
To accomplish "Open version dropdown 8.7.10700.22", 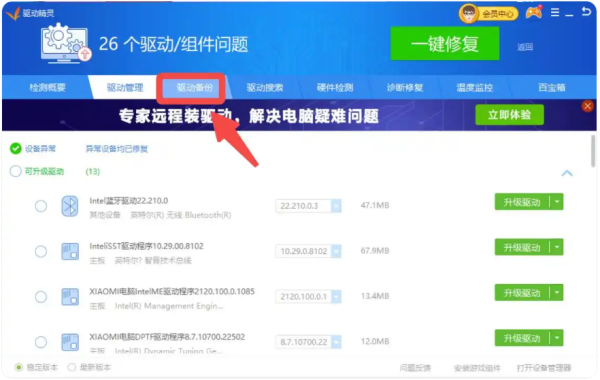I will coord(336,342).
